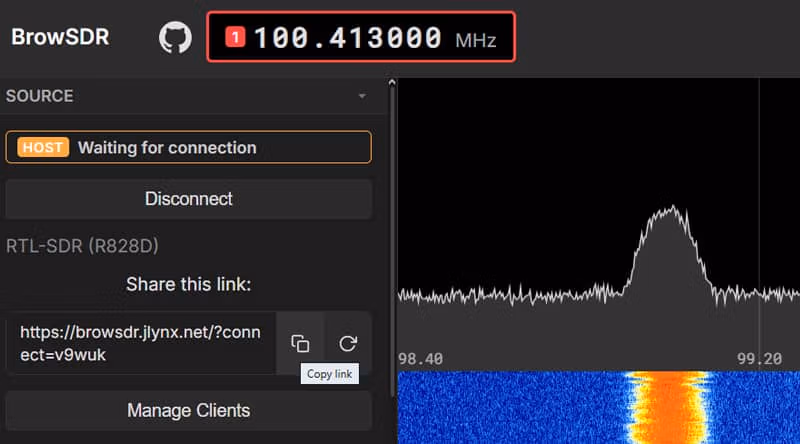
Task: Collapse the SOURCE section arrow
Action: [x=362, y=96]
